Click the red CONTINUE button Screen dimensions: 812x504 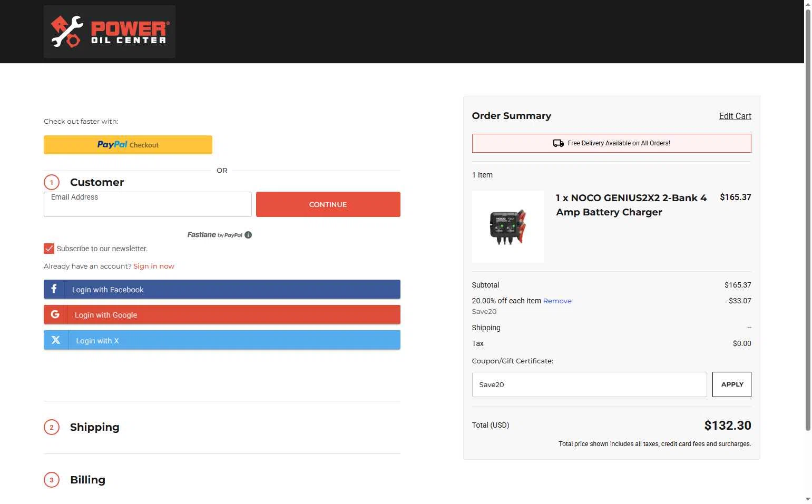[x=328, y=204]
